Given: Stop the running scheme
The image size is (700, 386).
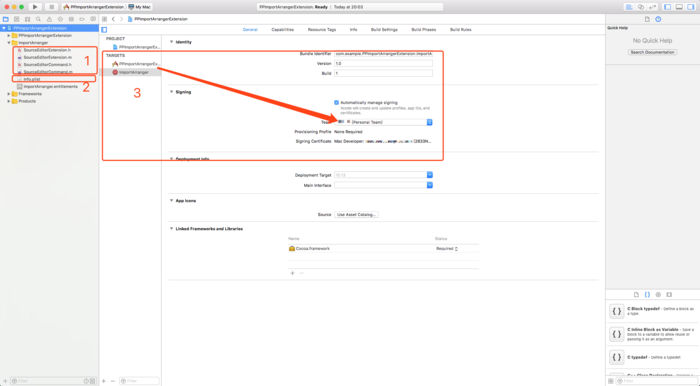Looking at the screenshot, I should [x=51, y=7].
